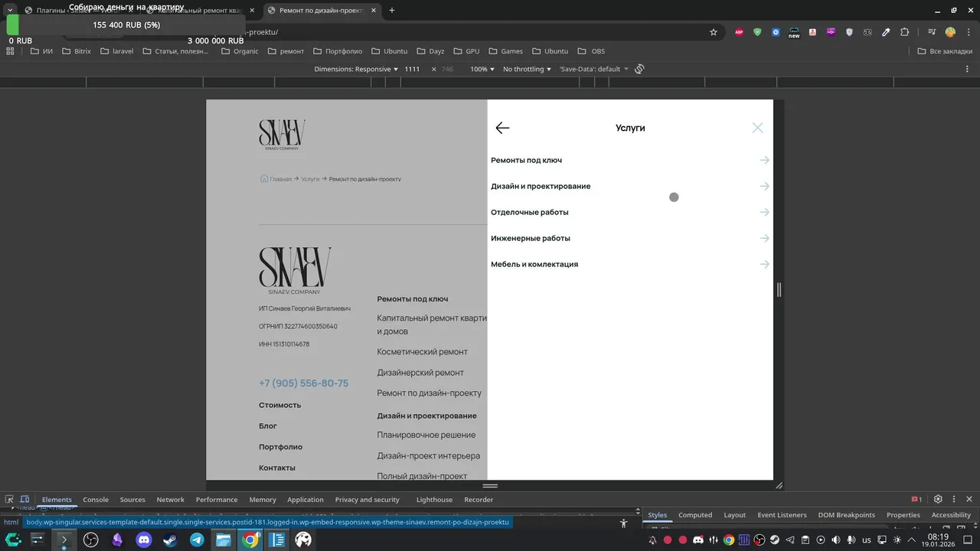980x551 pixels.
Task: Go back with the arrow in Услуги menu
Action: (502, 128)
